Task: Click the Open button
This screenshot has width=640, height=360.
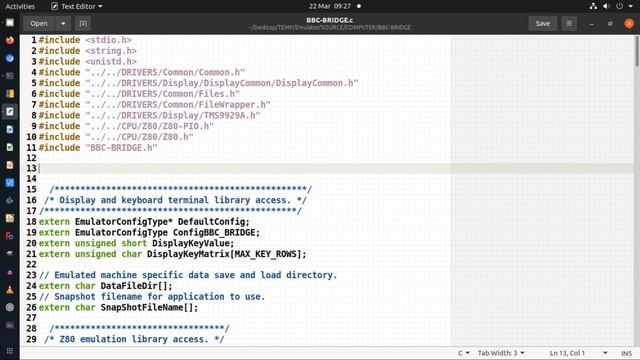Action: coord(39,24)
